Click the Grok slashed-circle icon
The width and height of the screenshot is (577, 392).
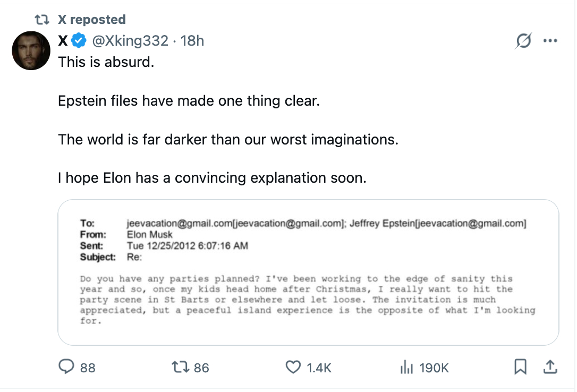[x=523, y=41]
